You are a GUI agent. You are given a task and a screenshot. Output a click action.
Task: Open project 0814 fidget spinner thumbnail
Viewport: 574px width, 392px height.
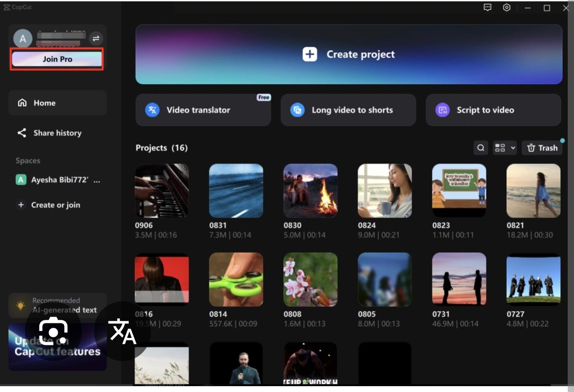pos(236,279)
